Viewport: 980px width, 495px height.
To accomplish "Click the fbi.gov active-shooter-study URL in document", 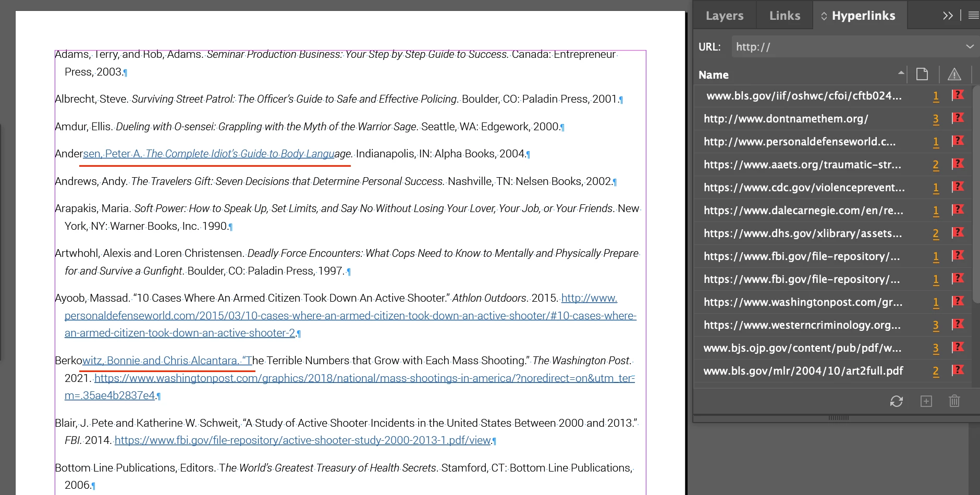I will (x=303, y=440).
